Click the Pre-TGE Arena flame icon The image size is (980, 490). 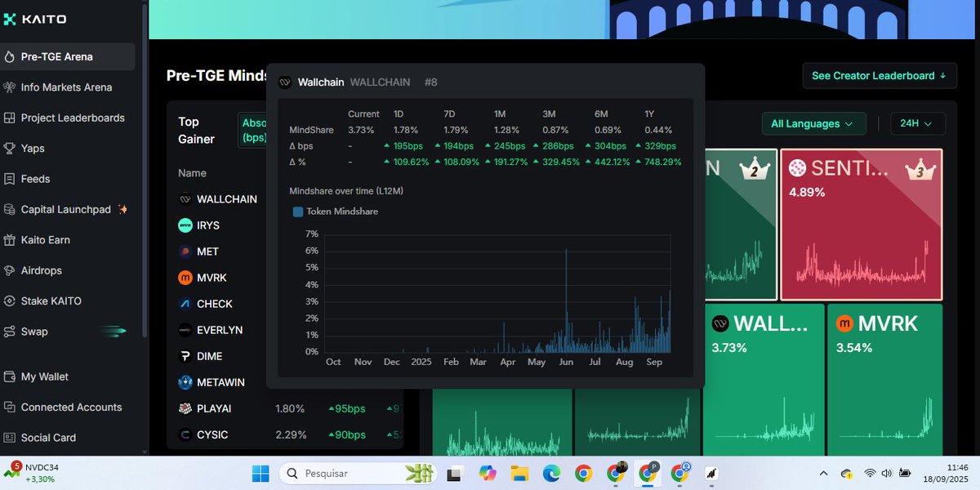10,57
